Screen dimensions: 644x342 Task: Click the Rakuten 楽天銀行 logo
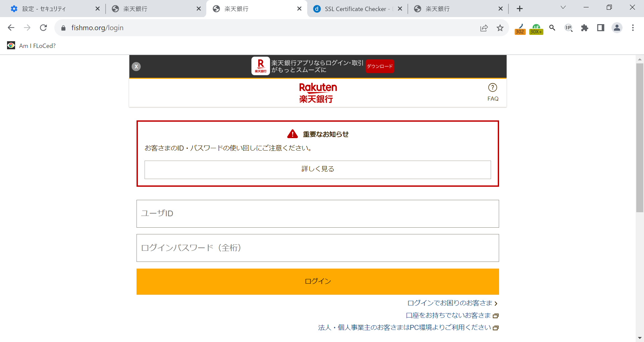[x=318, y=93]
